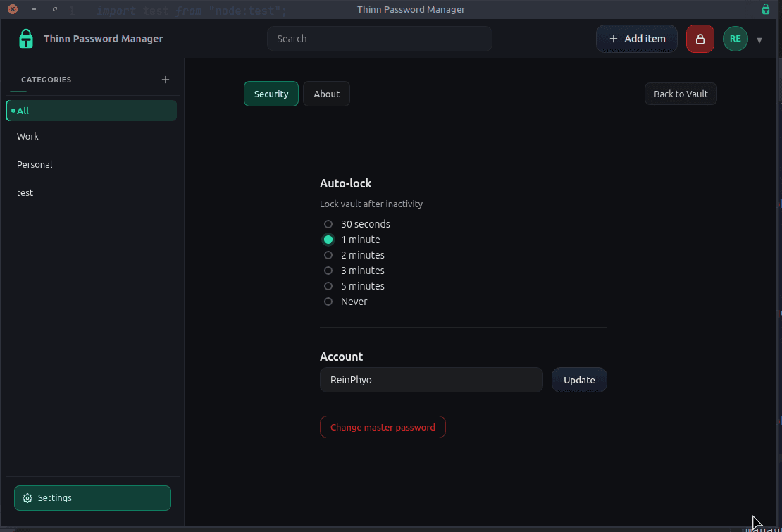Viewport: 782px width, 532px height.
Task: Click the plus icon inside Add item
Action: click(613, 39)
